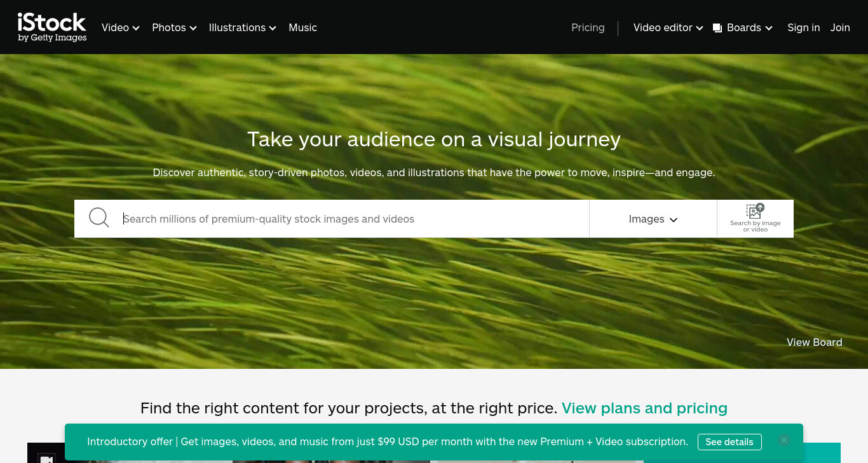Image resolution: width=868 pixels, height=463 pixels.
Task: Click Sign in
Action: pyautogui.click(x=804, y=28)
